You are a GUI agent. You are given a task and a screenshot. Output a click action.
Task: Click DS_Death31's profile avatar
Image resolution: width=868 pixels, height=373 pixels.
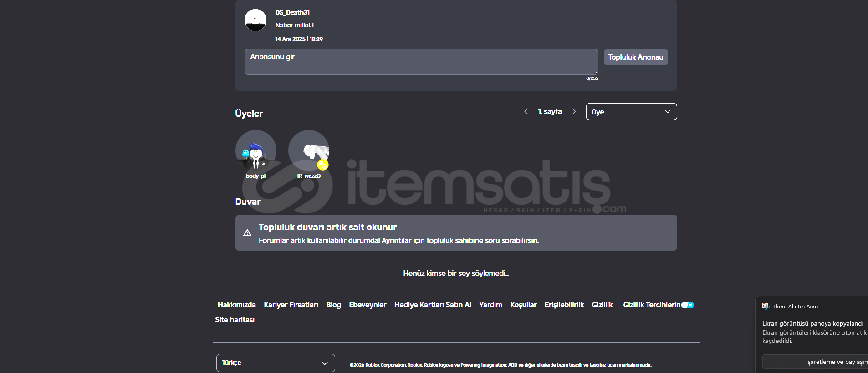[x=255, y=20]
